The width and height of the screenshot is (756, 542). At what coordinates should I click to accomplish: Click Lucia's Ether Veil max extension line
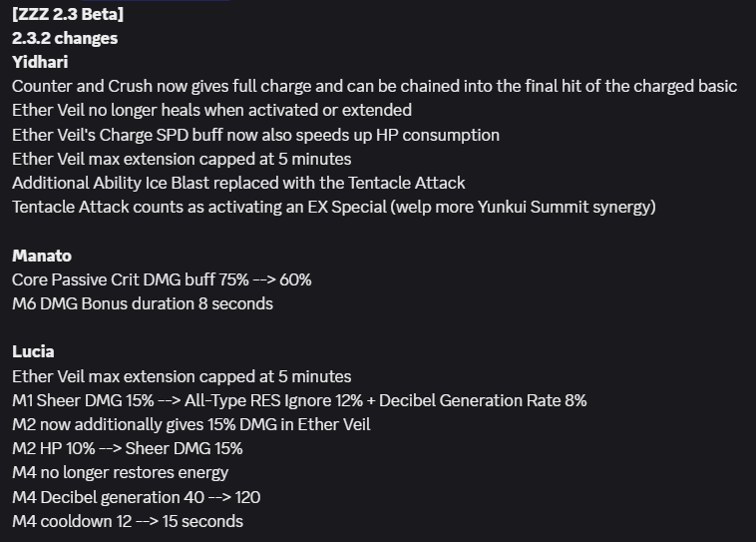point(182,376)
